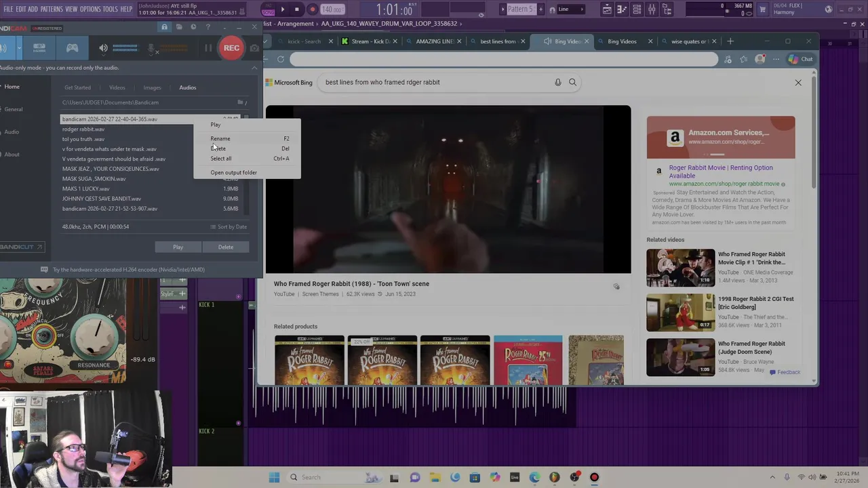Viewport: 868px width, 488px height.
Task: Click Bandicam's speaker volume icon
Action: tap(103, 48)
